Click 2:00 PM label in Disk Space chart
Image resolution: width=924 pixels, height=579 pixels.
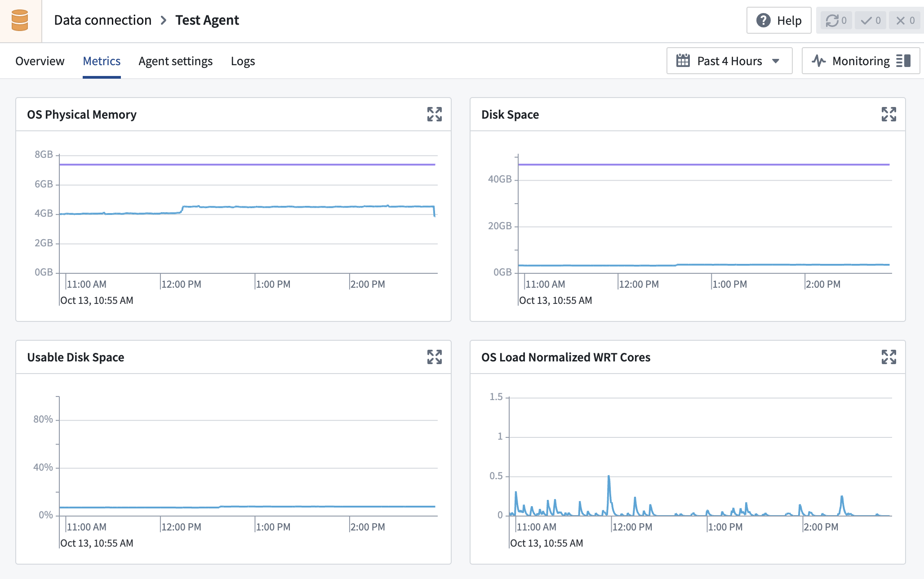823,285
